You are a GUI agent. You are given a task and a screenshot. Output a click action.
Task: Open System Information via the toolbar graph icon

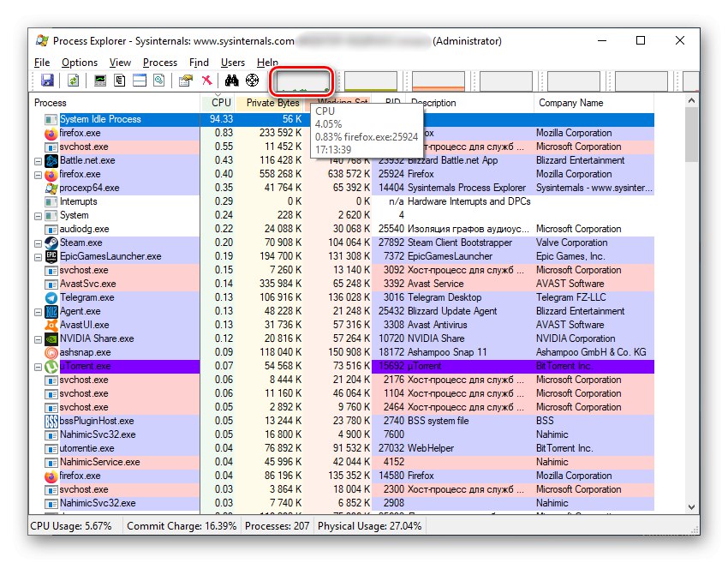click(x=101, y=81)
